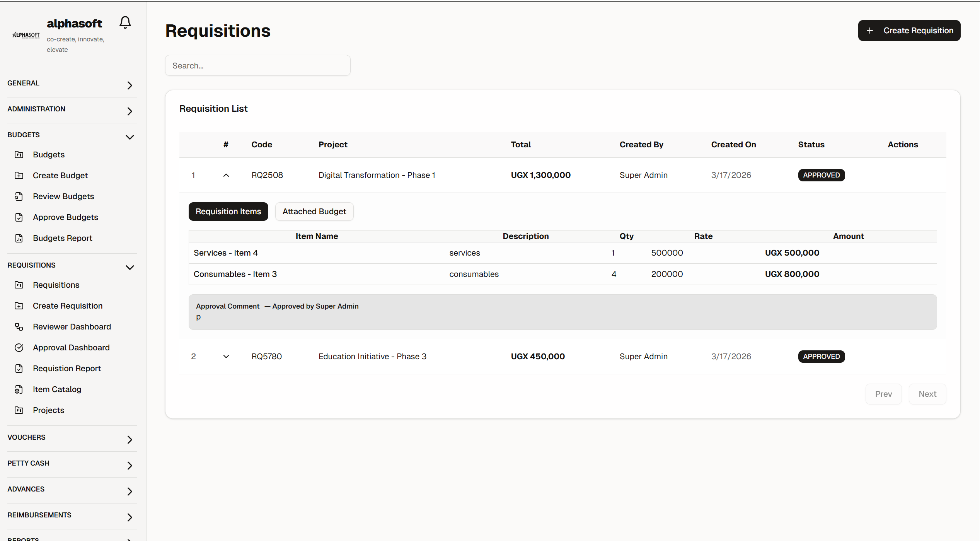Expand the GENERAL sidebar section
Viewport: 980px width, 541px height.
(130, 85)
